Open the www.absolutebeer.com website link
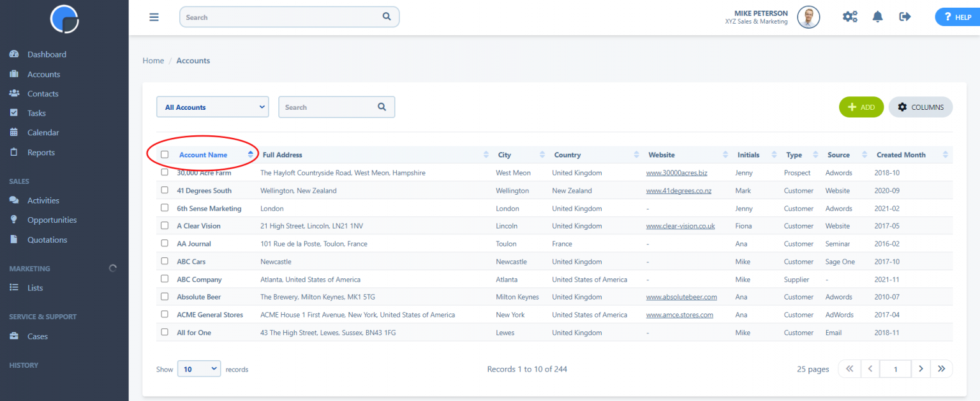This screenshot has width=980, height=401. pyautogui.click(x=681, y=296)
